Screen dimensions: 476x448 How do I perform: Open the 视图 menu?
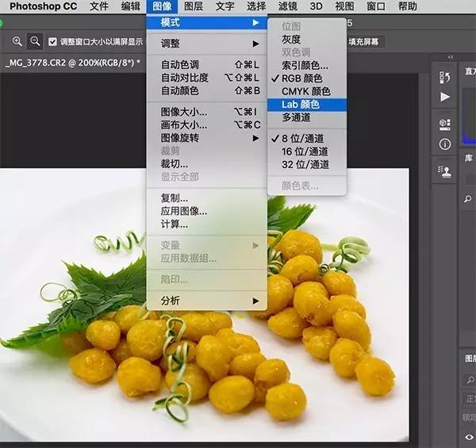(x=345, y=6)
